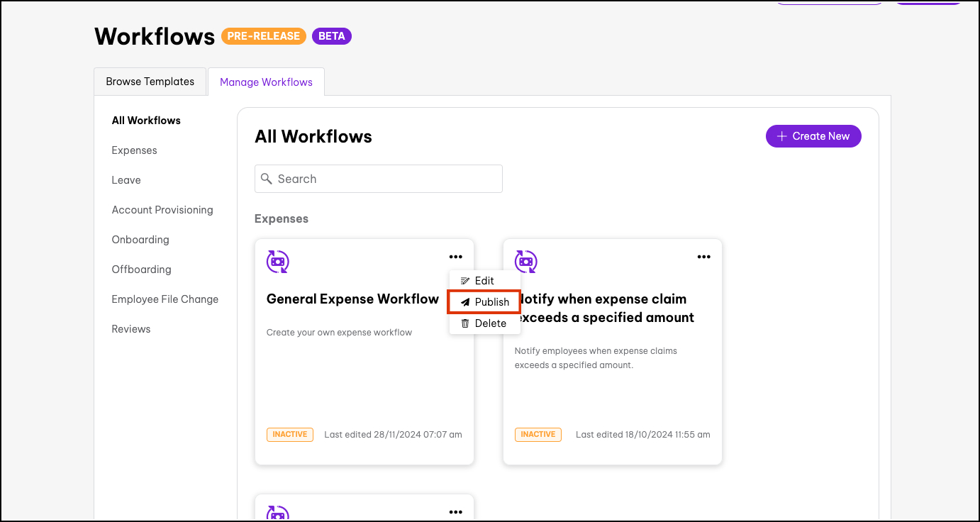Open three-dot menu on Notify expense claim card

tap(703, 257)
